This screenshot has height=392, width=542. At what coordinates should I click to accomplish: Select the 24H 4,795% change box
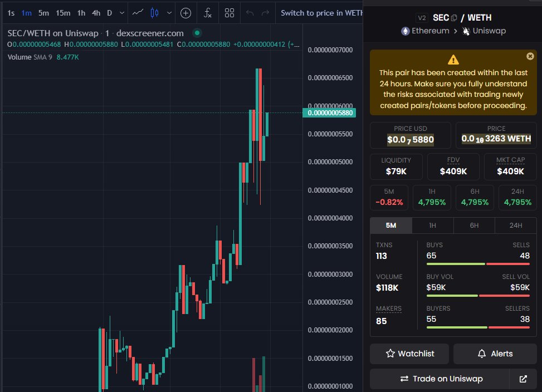coord(517,198)
